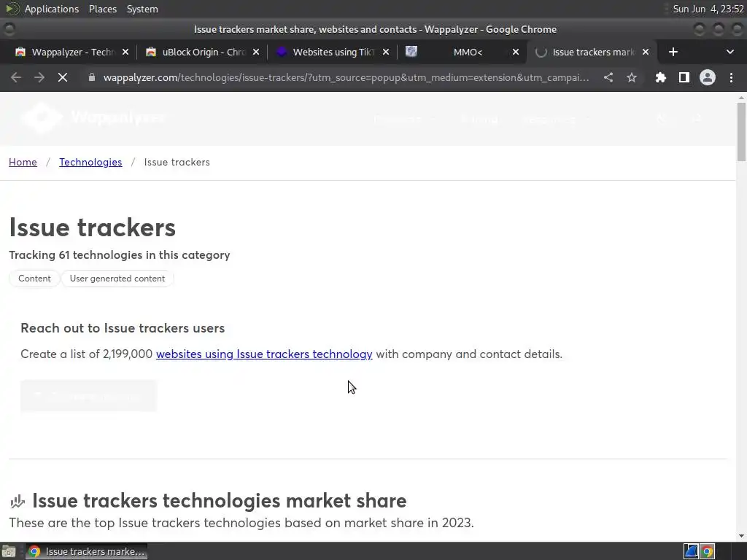Open Chrome three-dot menu
Image resolution: width=747 pixels, height=560 pixels.
point(731,77)
